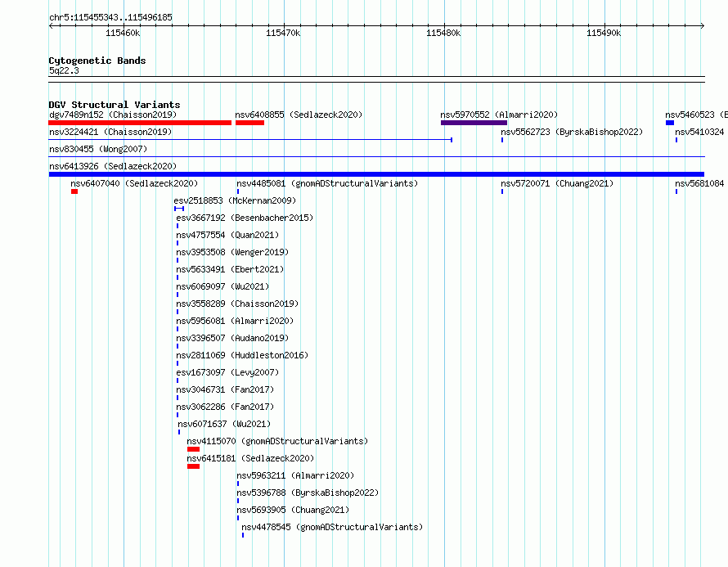Open the nsv6069097 (Wu2021) label

coord(222,286)
